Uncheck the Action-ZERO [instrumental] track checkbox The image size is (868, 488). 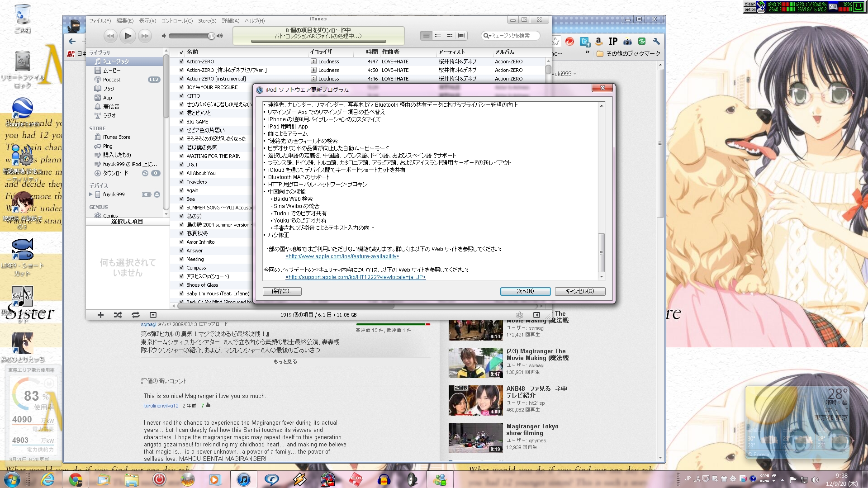[x=181, y=79]
